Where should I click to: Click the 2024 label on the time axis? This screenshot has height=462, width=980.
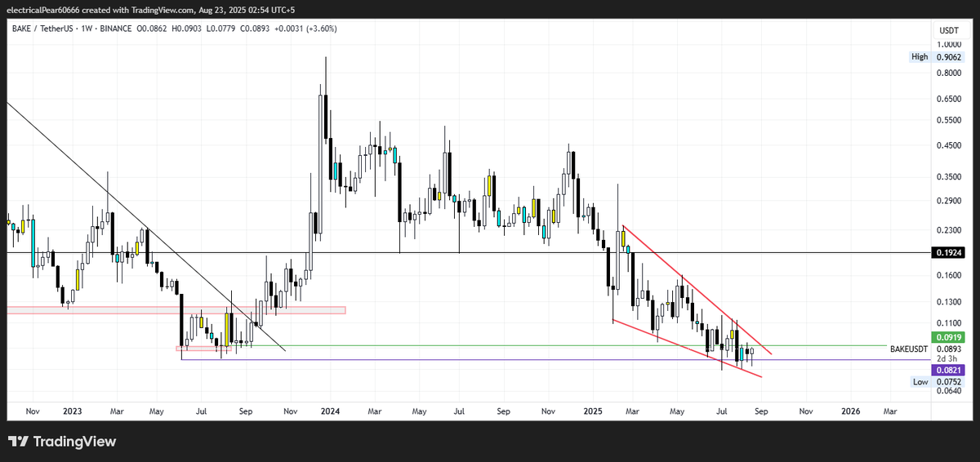331,411
